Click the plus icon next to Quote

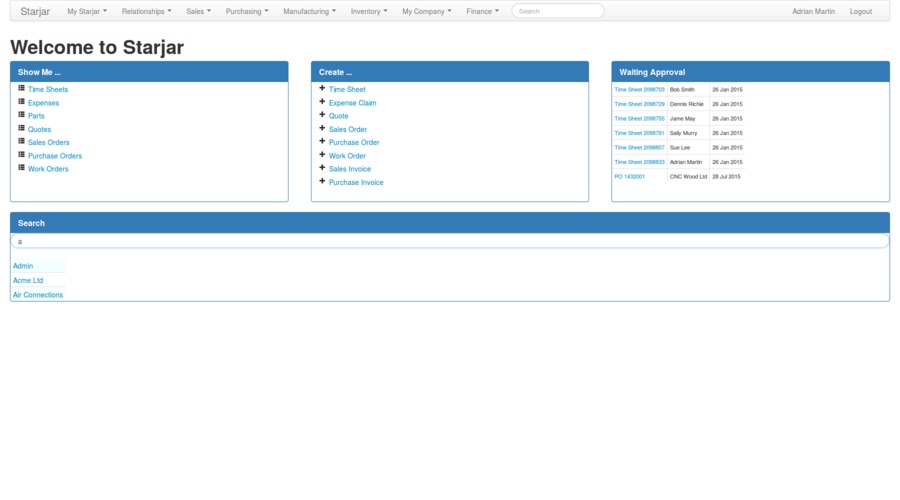[x=322, y=115]
